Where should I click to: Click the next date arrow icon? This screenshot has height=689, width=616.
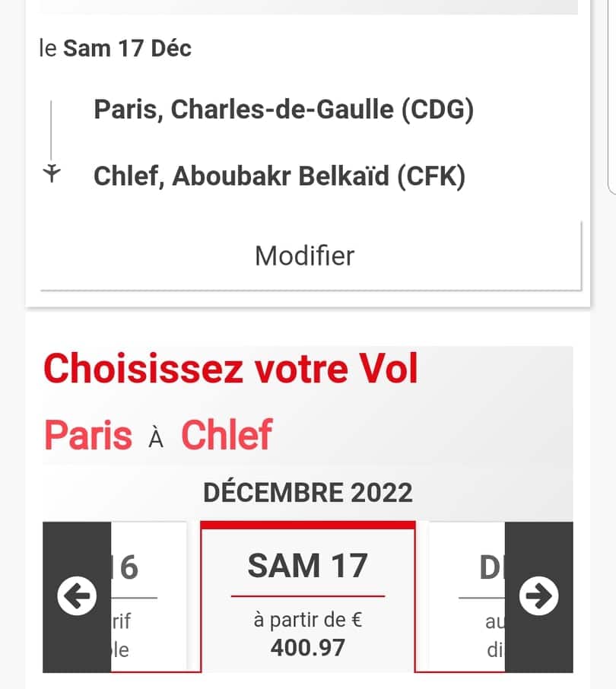point(538,596)
